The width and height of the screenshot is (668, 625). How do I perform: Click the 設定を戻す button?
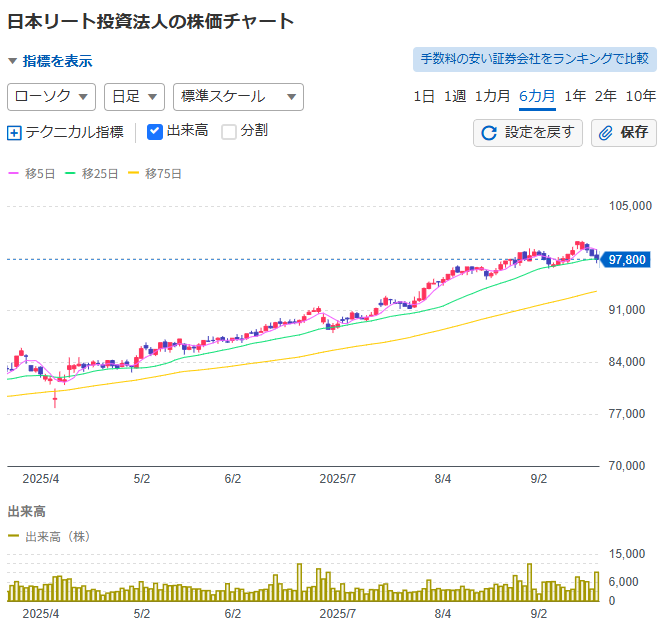pyautogui.click(x=528, y=133)
